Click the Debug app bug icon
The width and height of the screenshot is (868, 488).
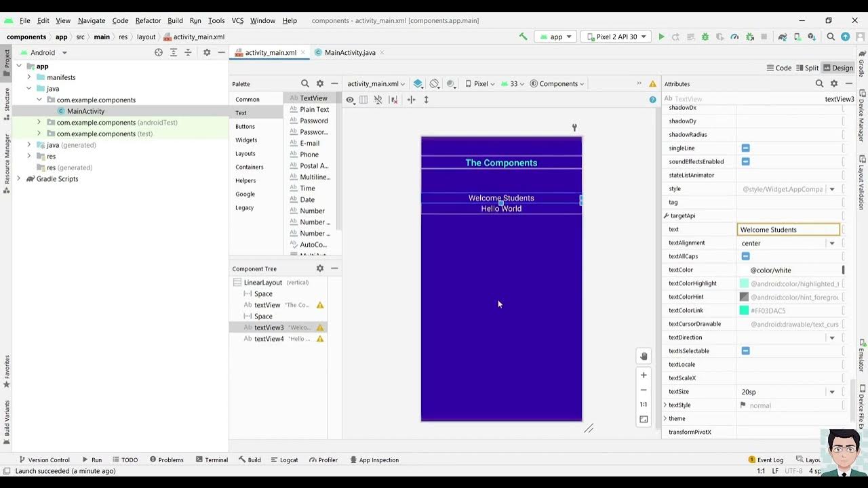(x=705, y=37)
